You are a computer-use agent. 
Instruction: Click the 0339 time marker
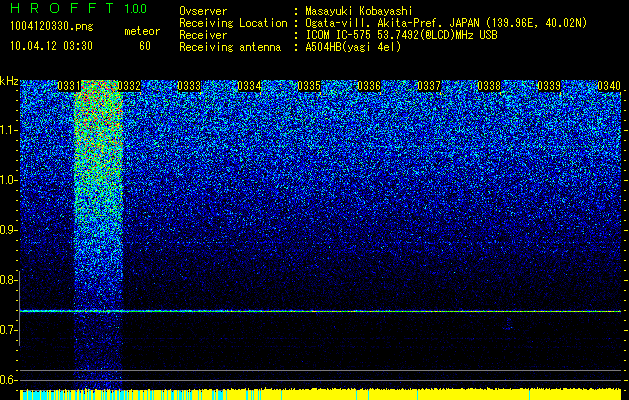(549, 86)
